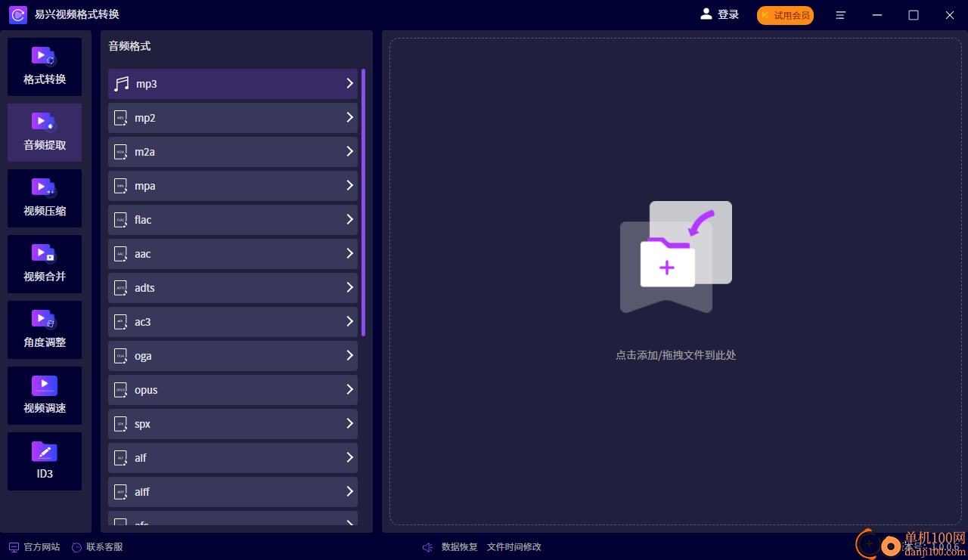The width and height of the screenshot is (968, 560).
Task: Go to the 视频合并 module
Action: (x=45, y=264)
